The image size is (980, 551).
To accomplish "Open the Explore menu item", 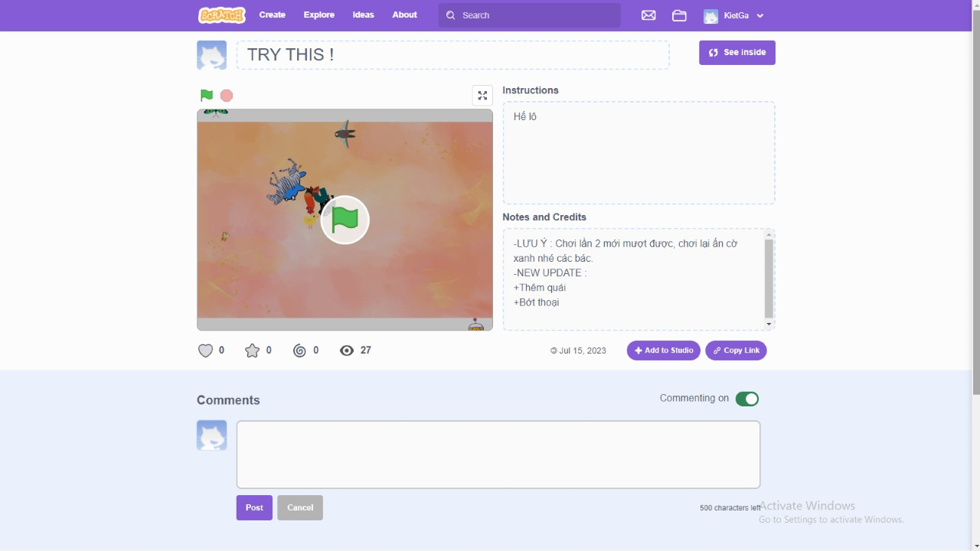I will point(318,15).
